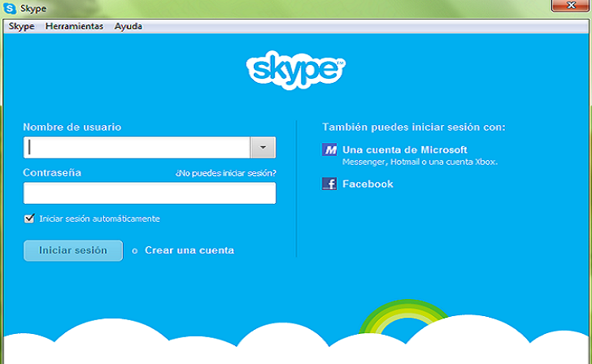Follow the "Crear una cuenta" link
Screen dimensions: 592x364
pyautogui.click(x=189, y=250)
